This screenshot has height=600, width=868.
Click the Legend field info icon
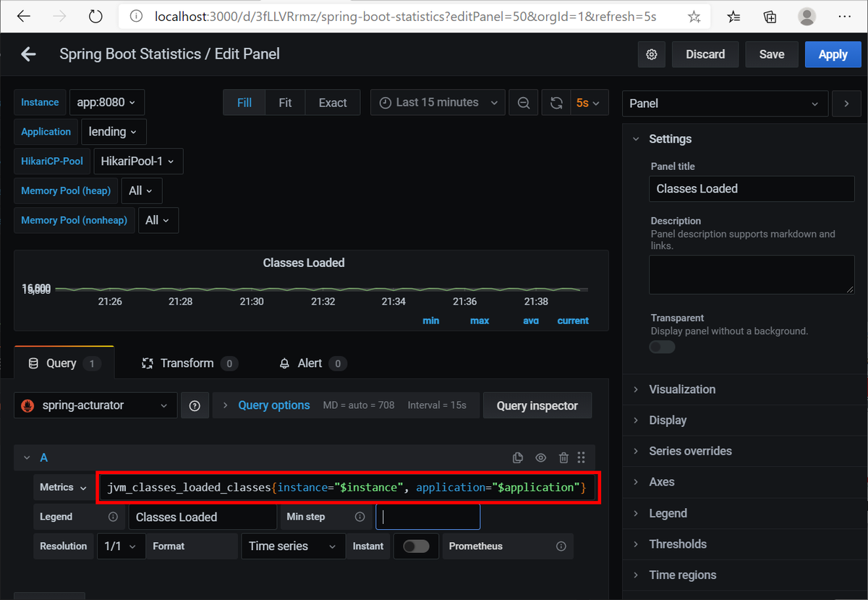(x=113, y=517)
